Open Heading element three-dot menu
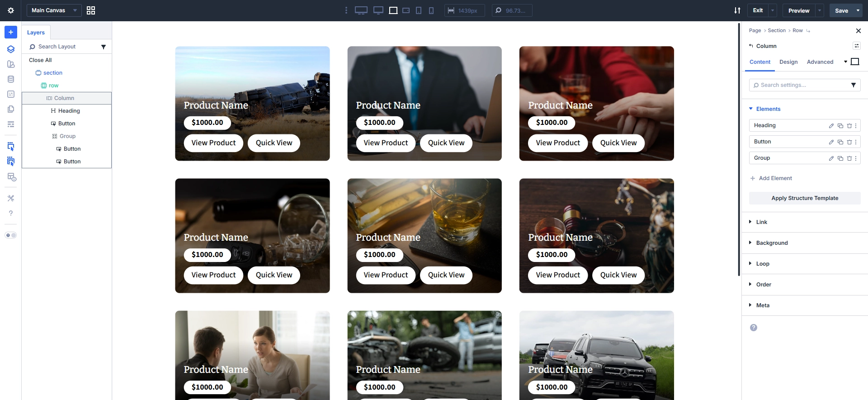Screen dimensions: 868x400 (x=856, y=126)
